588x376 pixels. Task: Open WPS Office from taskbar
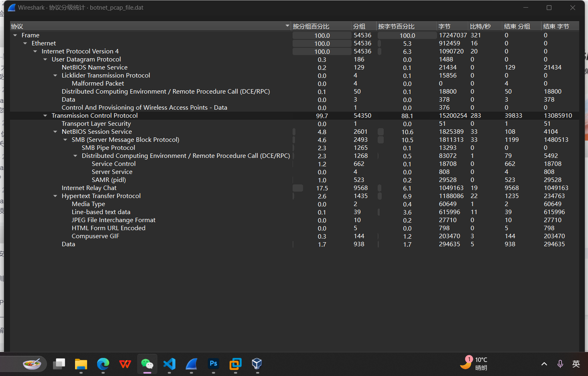(x=125, y=364)
